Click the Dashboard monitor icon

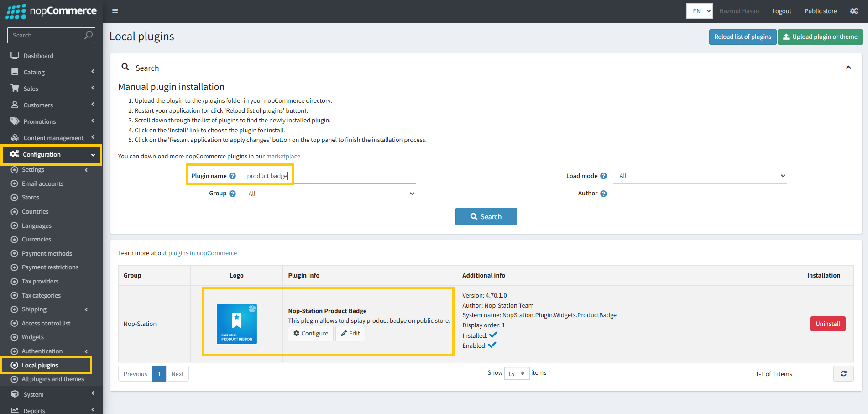(15, 55)
